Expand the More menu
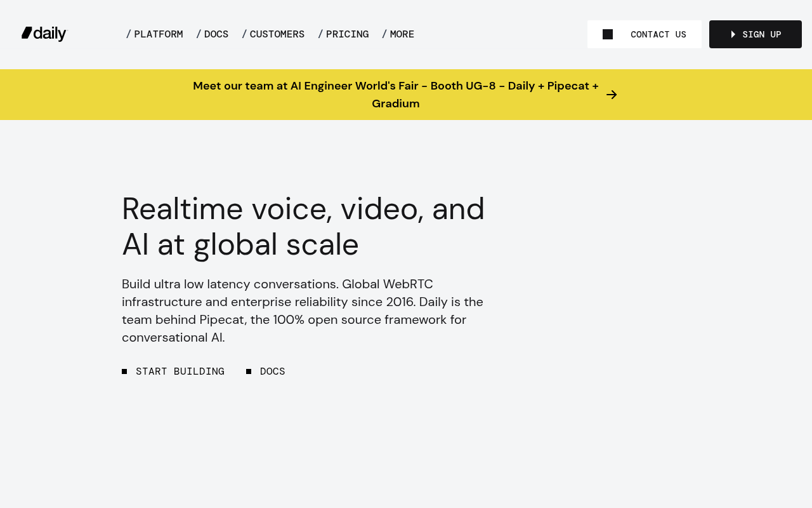Viewport: 812px width, 508px height. [398, 34]
